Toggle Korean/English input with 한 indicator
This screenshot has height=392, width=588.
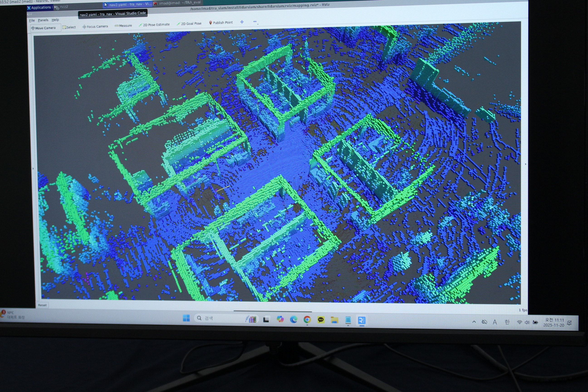[507, 322]
